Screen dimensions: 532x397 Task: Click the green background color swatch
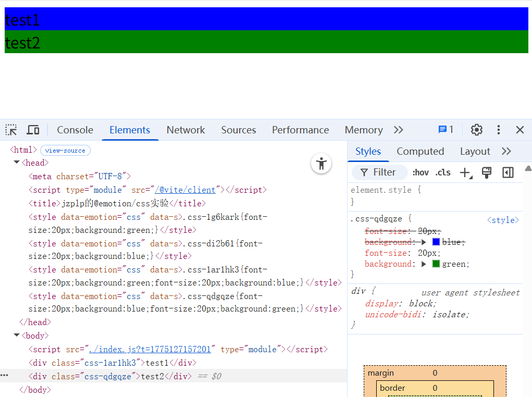436,264
